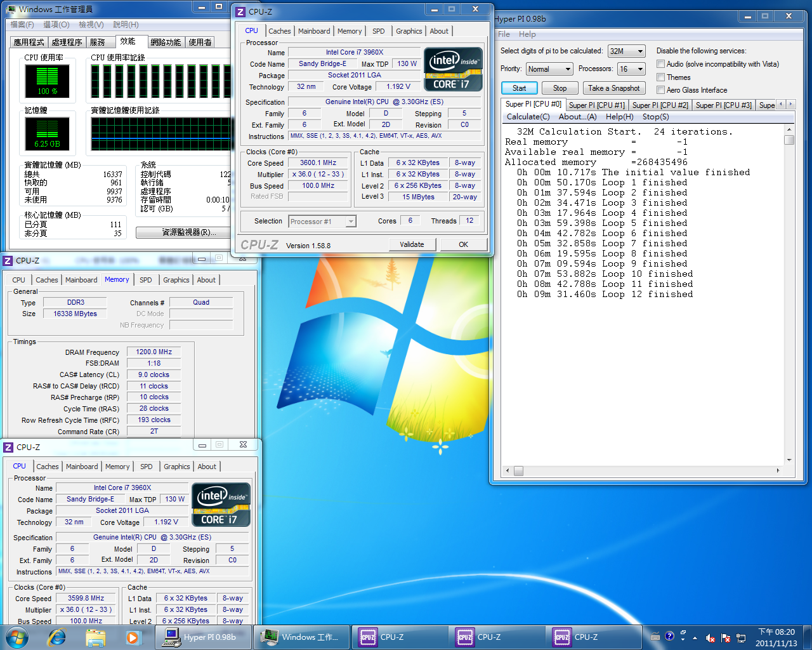
Task: Click the 6.25 GB memory gauge in Task Manager
Action: coord(47,133)
